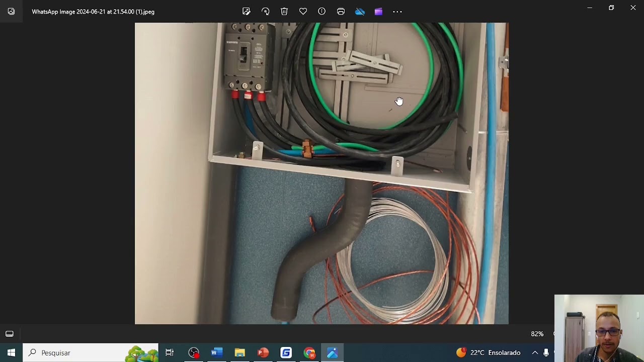
Task: Open the Windows Start menu
Action: tap(11, 352)
